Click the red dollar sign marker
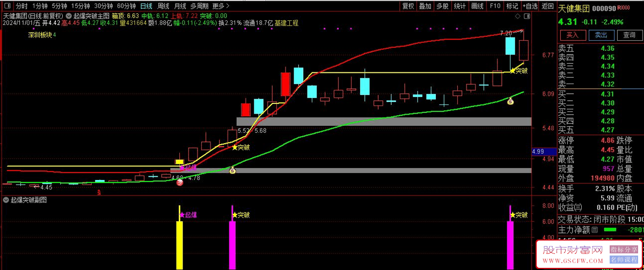644x270 pixels. 99,191
